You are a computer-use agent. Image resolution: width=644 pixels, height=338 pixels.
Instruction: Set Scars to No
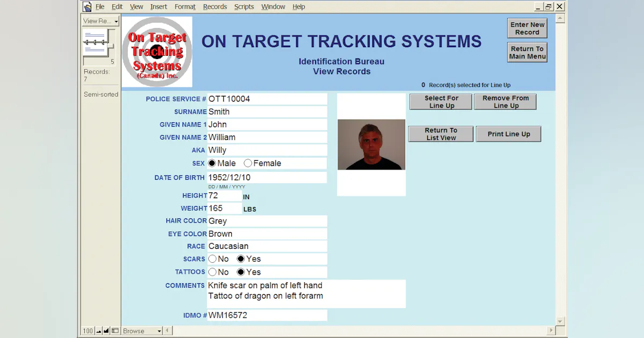click(212, 259)
